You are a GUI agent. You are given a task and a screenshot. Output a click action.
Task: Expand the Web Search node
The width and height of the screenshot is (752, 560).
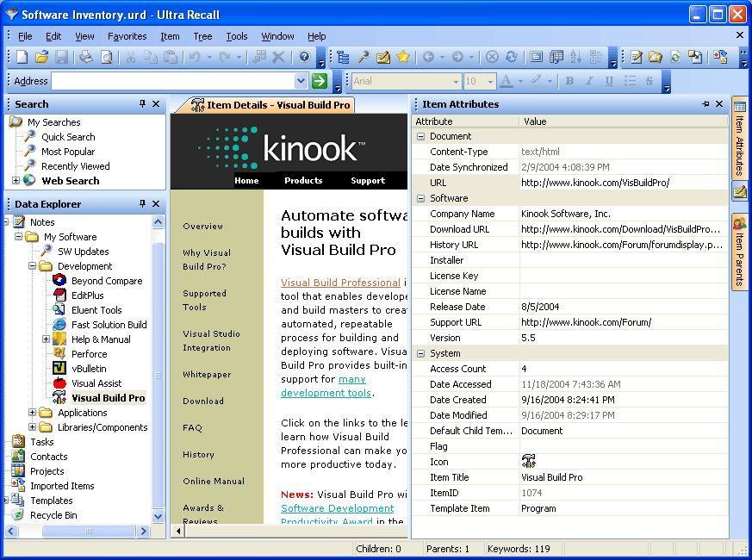16,181
